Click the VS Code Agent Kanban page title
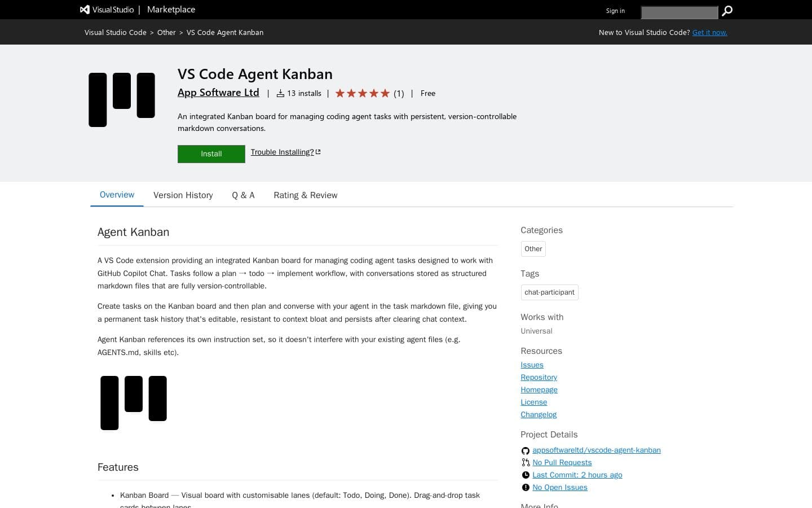This screenshot has height=508, width=812. click(255, 74)
